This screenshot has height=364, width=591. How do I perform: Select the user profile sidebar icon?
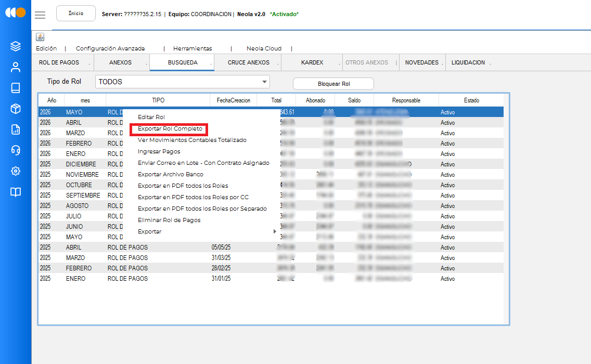pos(16,67)
